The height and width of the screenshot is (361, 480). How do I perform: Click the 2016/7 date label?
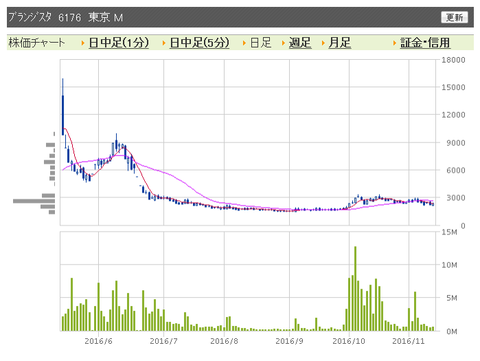[x=163, y=341]
